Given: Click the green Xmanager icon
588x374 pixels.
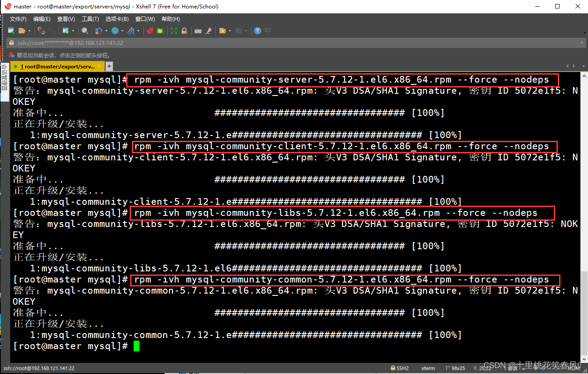Looking at the screenshot, I should click(x=160, y=31).
